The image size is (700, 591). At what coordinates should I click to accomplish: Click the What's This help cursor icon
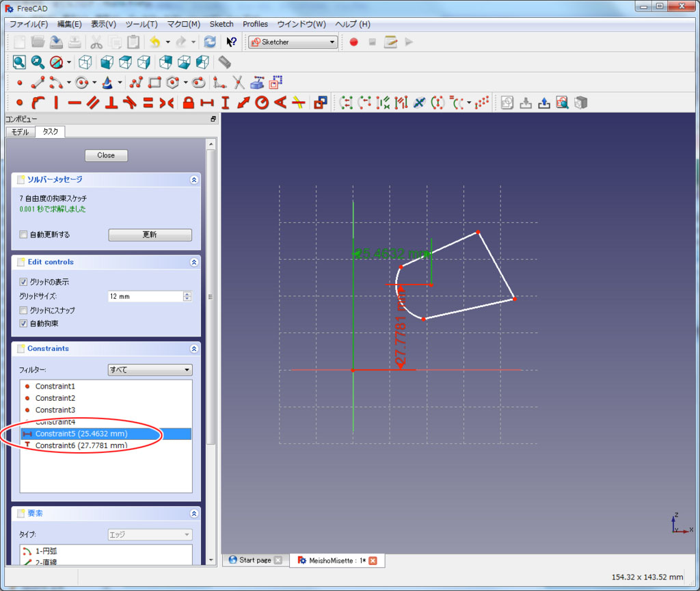pos(231,42)
